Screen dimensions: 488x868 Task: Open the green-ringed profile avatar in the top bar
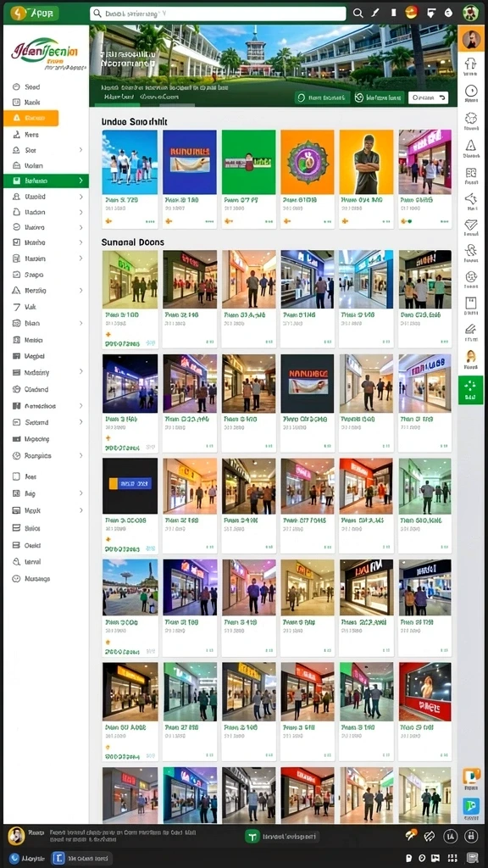pos(470,13)
